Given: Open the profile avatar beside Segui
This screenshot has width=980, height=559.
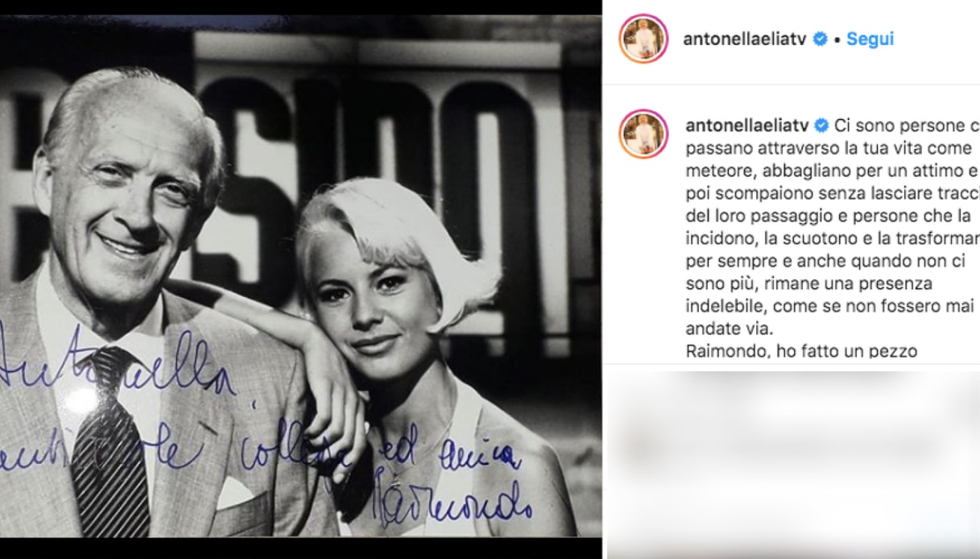Looking at the screenshot, I should click(643, 39).
